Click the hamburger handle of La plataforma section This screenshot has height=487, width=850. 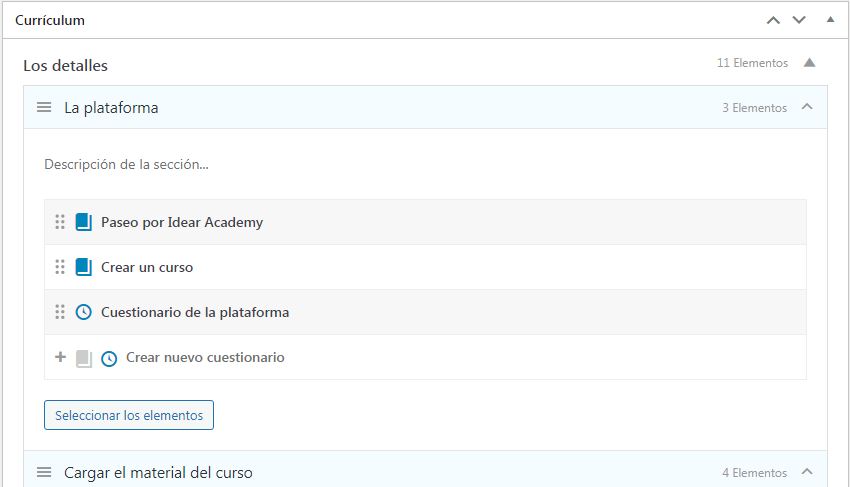(x=44, y=108)
